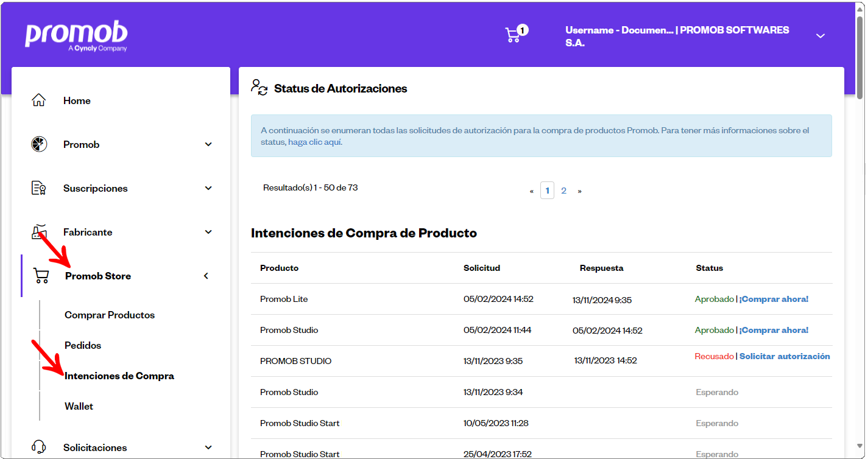Select Intenciones de Compra submenu item
The image size is (868, 459).
pyautogui.click(x=119, y=376)
